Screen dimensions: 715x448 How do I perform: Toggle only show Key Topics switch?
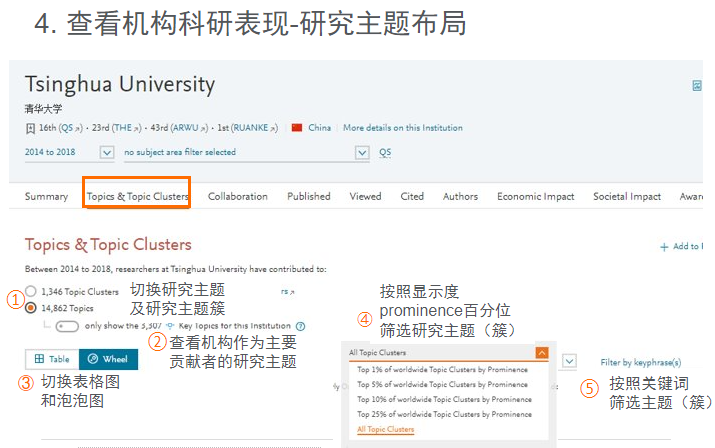click(67, 326)
